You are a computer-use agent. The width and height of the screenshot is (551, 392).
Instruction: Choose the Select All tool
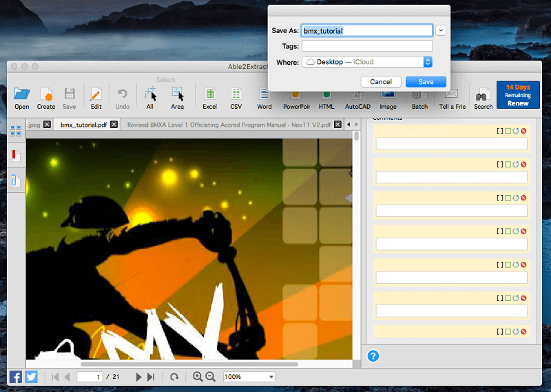pos(149,98)
